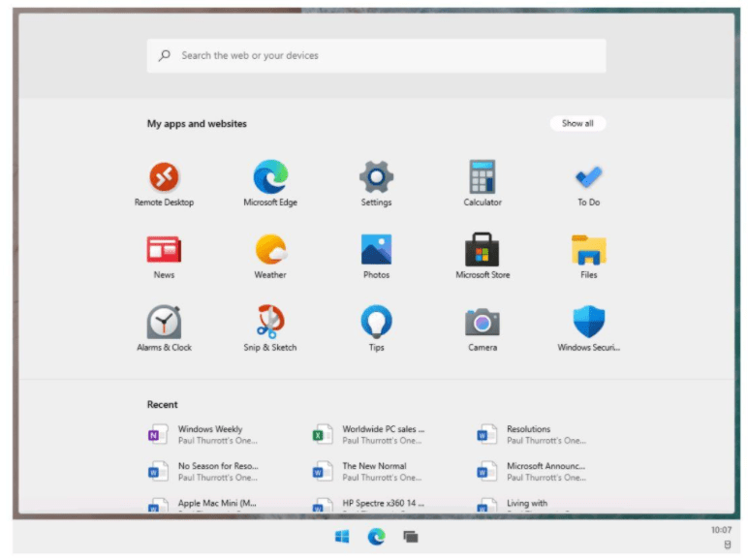Click the Windows Start button on the taskbar

click(x=342, y=536)
